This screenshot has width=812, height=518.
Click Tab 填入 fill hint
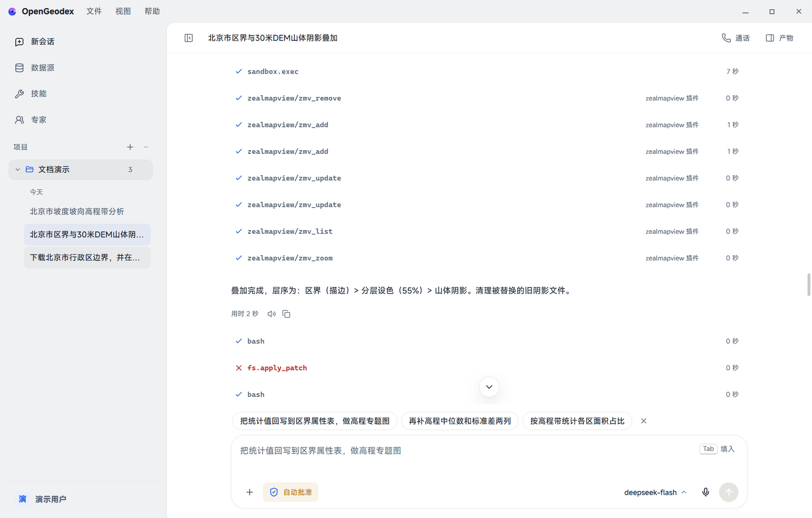click(717, 449)
